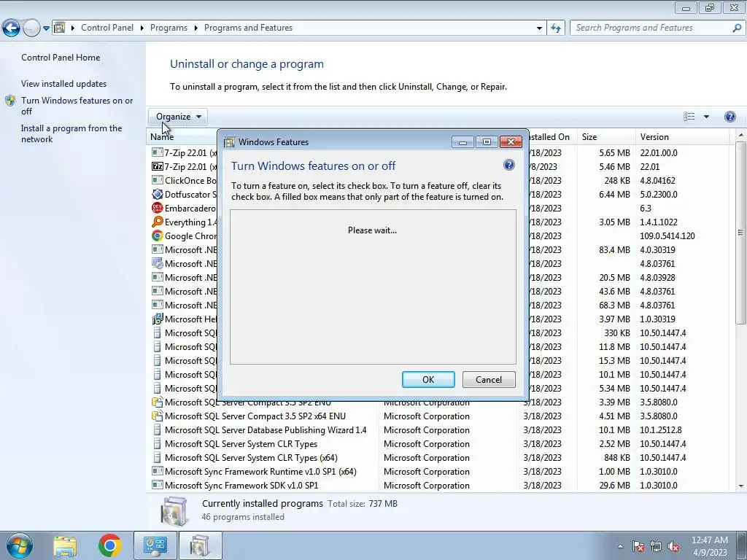
Task: Select Microsoft Sync Framework Runtime v1.0 SP1 (x64)
Action: click(x=260, y=472)
